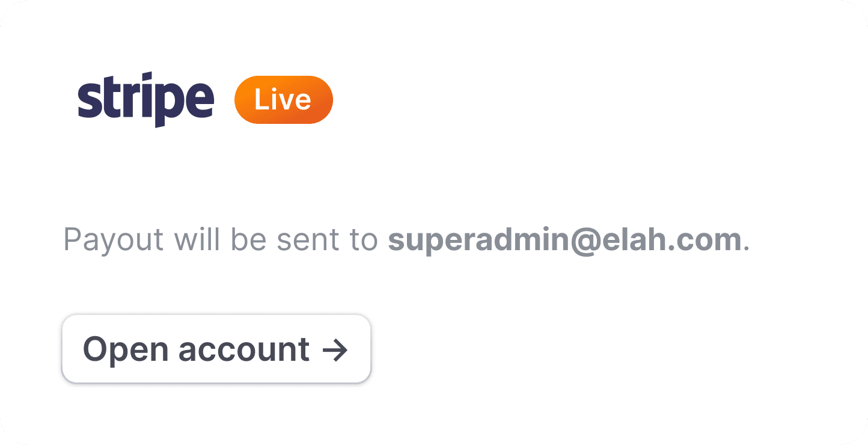
Task: Click the orange gradient Live status pill
Action: tap(284, 100)
